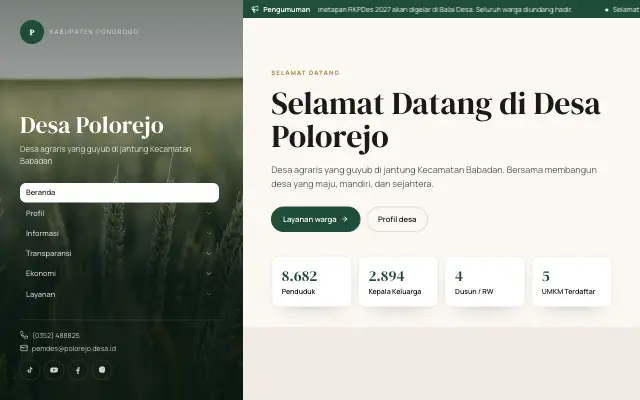640x400 pixels.
Task: Click the scrolling RKPDes 2027 announcement text
Action: 444,9
